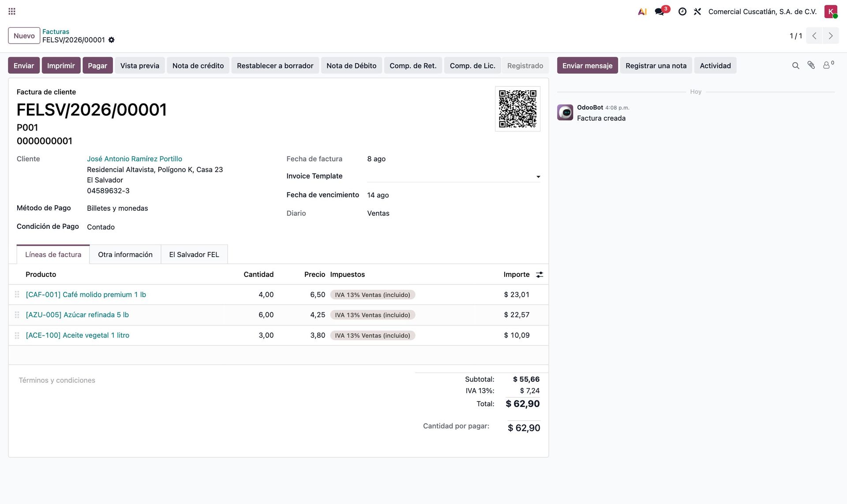The height and width of the screenshot is (504, 847).
Task: Show followers icon in the chatter
Action: [x=828, y=65]
